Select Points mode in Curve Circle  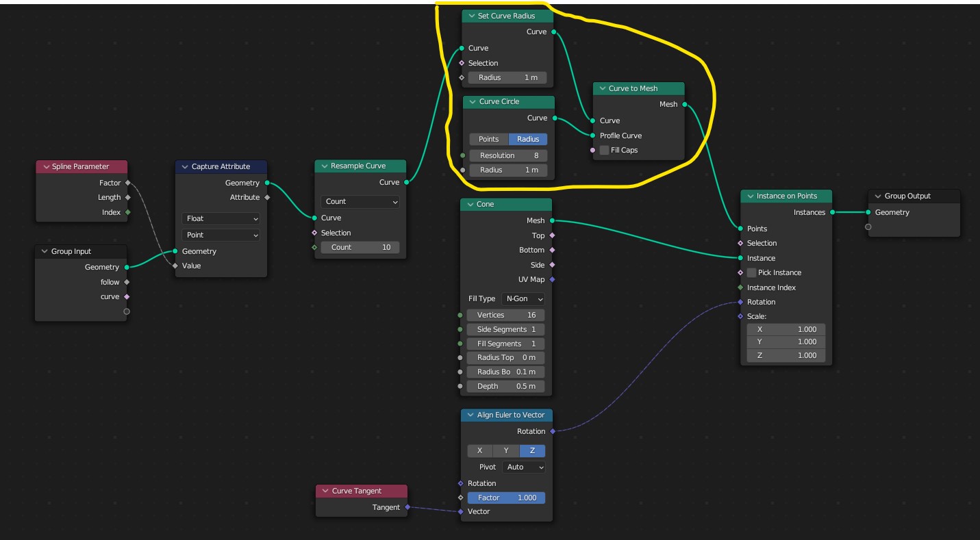pyautogui.click(x=489, y=139)
